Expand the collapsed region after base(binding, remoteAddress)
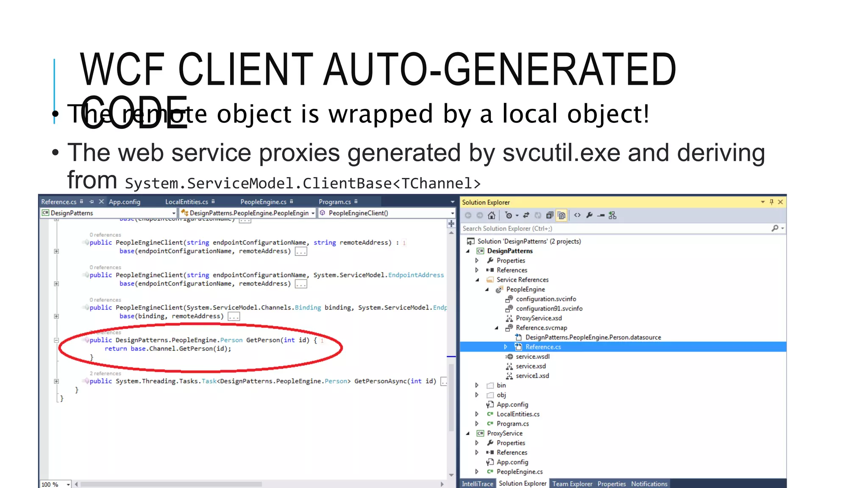Viewport: 868px width, 488px height. 234,316
